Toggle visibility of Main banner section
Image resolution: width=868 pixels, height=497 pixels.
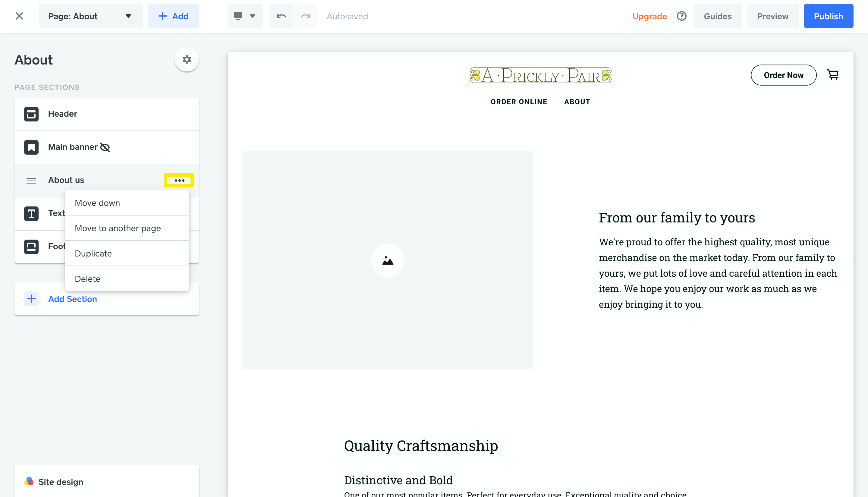pos(105,147)
